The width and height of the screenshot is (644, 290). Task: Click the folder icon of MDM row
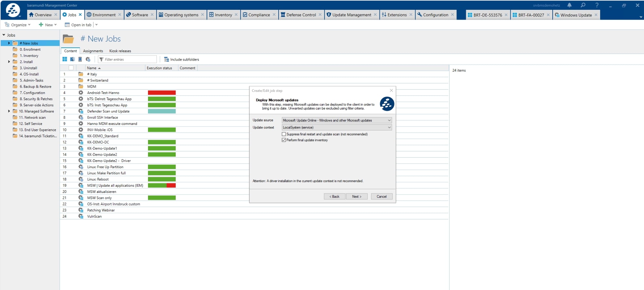pyautogui.click(x=81, y=87)
